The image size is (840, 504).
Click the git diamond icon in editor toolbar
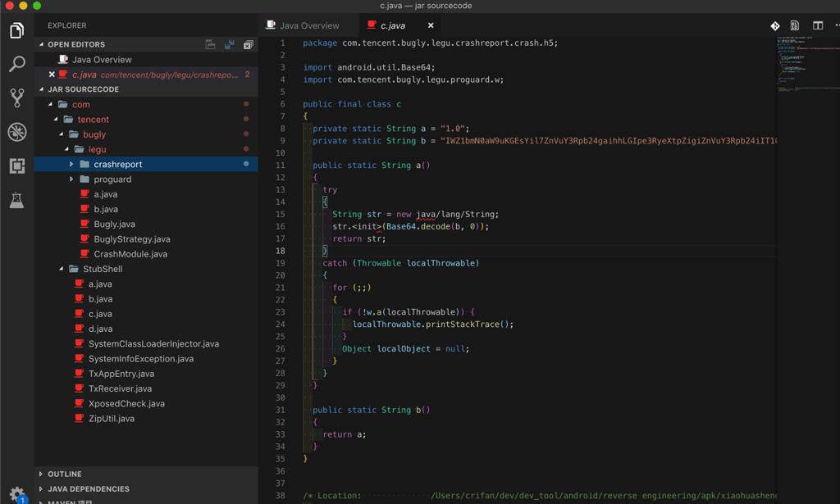point(774,25)
